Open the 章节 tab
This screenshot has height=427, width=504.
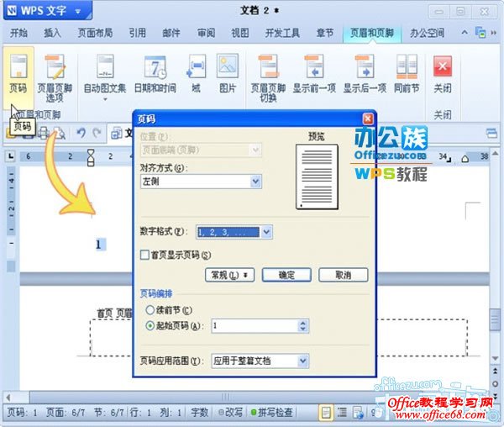325,33
